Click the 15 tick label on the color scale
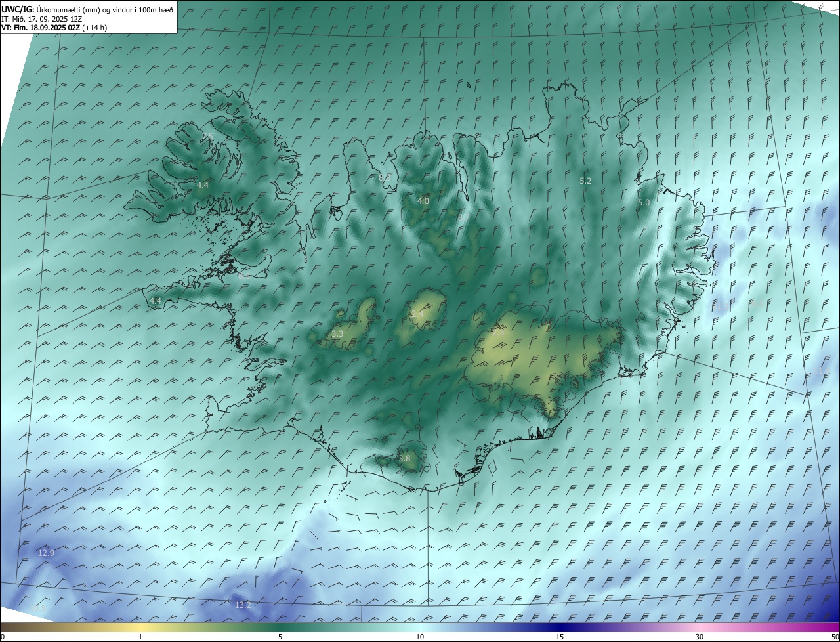Viewport: 840px width, 642px height. [x=560, y=637]
